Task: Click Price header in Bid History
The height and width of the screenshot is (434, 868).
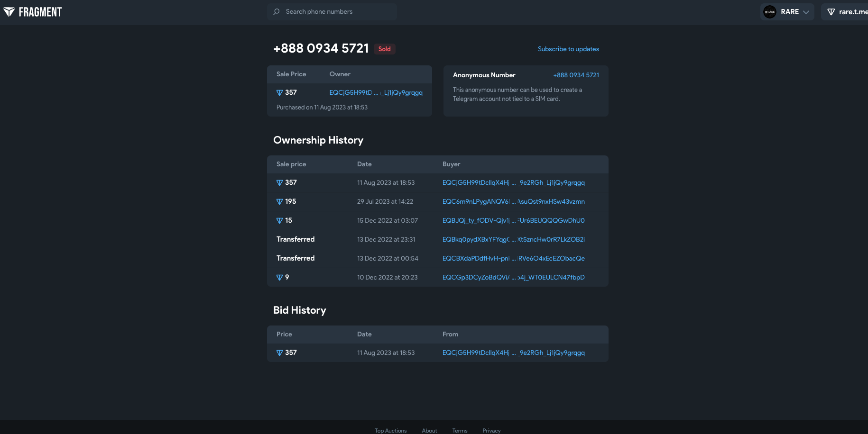Action: [x=284, y=335]
